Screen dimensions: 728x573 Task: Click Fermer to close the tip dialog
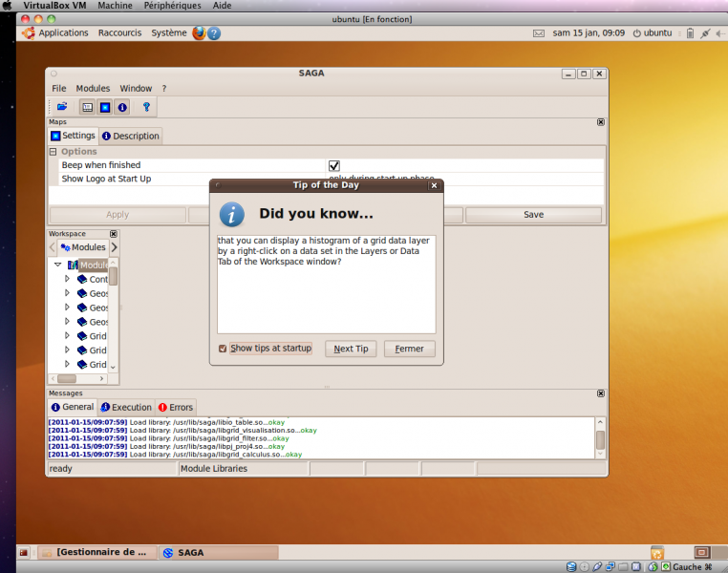[x=409, y=349]
